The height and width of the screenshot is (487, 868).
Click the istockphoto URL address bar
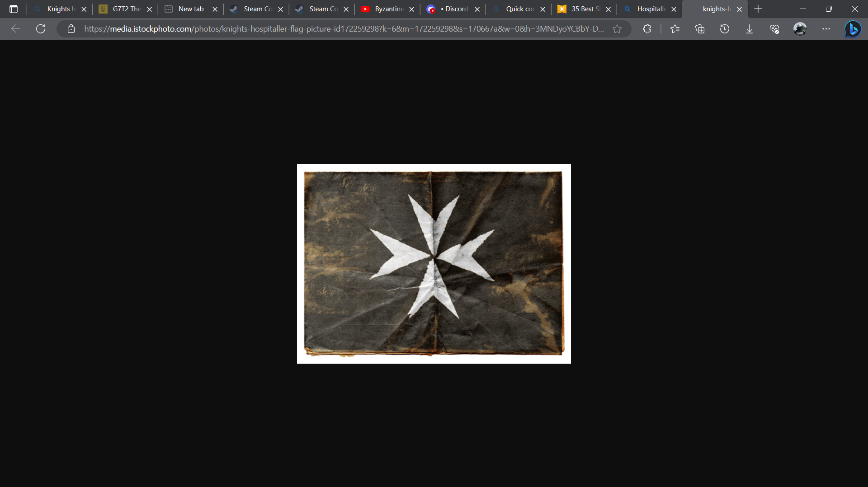click(x=344, y=29)
